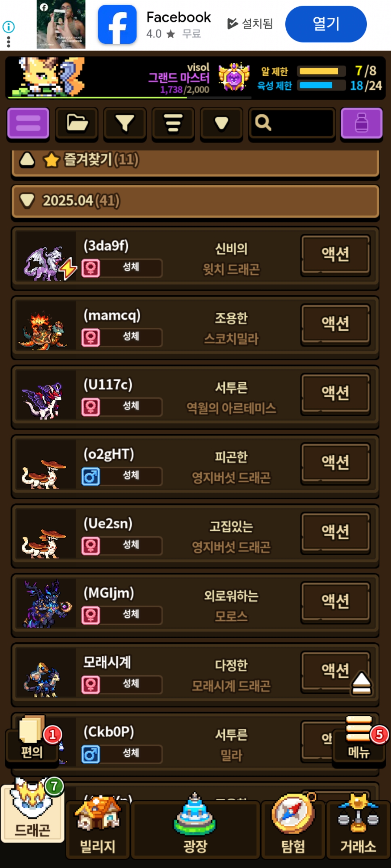Tap the purple potion bottle icon
Image resolution: width=391 pixels, height=868 pixels.
[362, 123]
